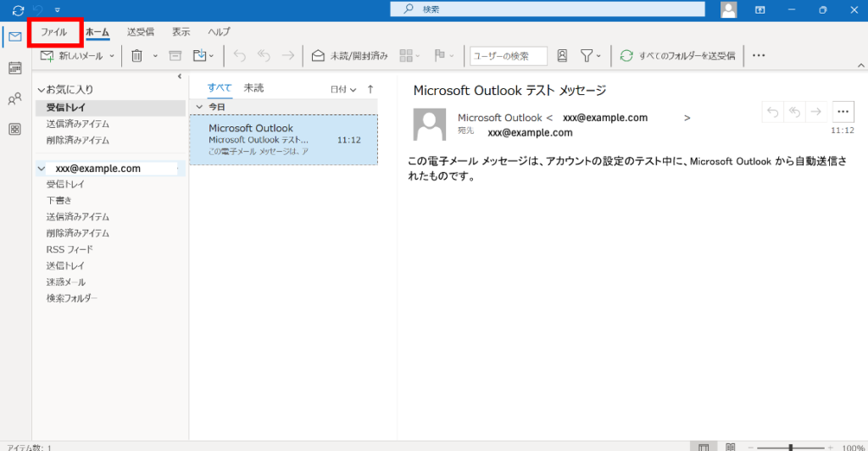Screen dimensions: 868x451
Task: Open the 日付 sort dropdown
Action: (342, 89)
